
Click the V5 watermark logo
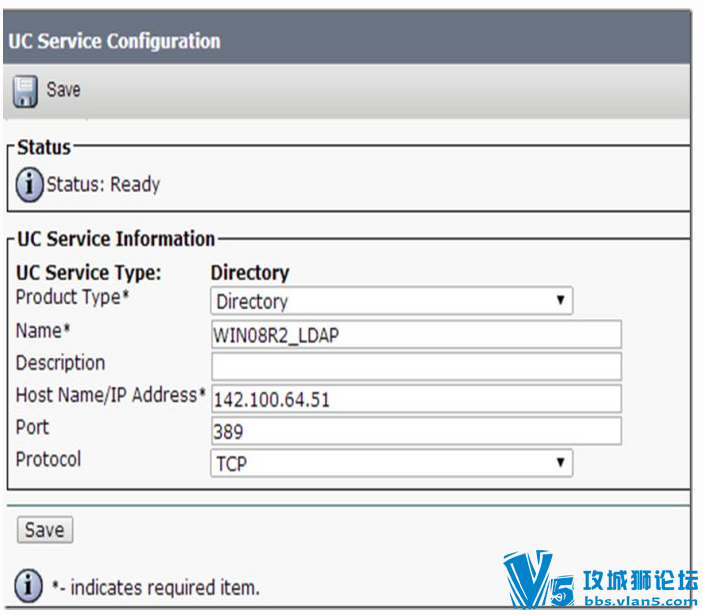point(538,579)
